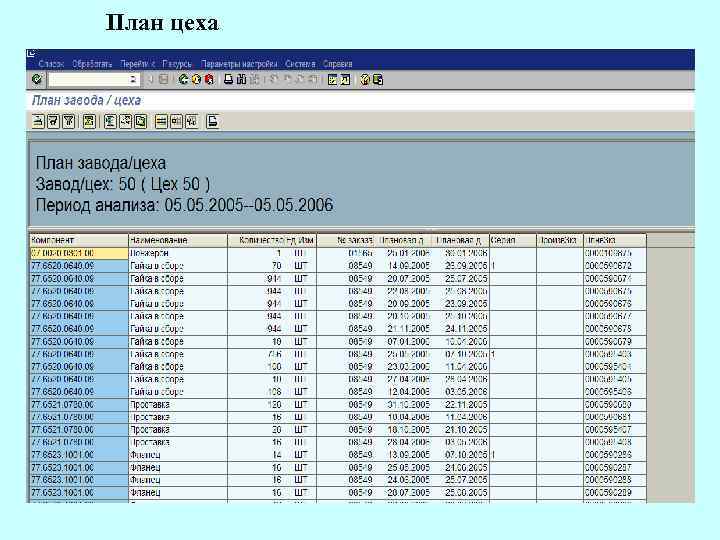Click the Create shortcut icon
This screenshot has height=540, width=720.
pos(345,79)
